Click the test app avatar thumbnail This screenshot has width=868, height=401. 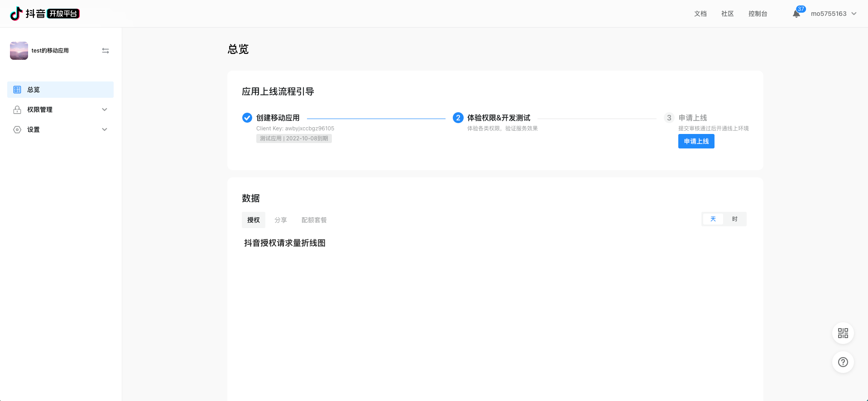tap(19, 51)
